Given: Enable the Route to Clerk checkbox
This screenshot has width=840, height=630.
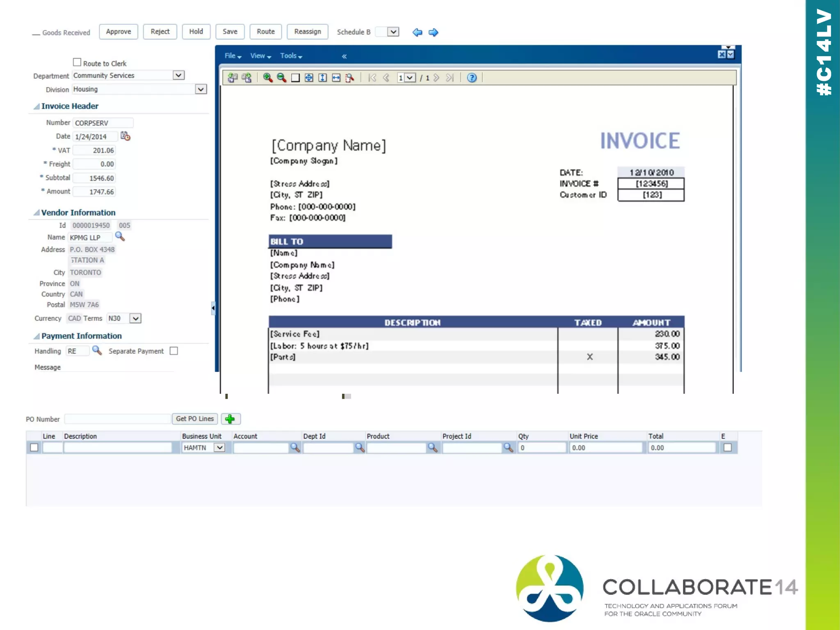Looking at the screenshot, I should tap(77, 62).
